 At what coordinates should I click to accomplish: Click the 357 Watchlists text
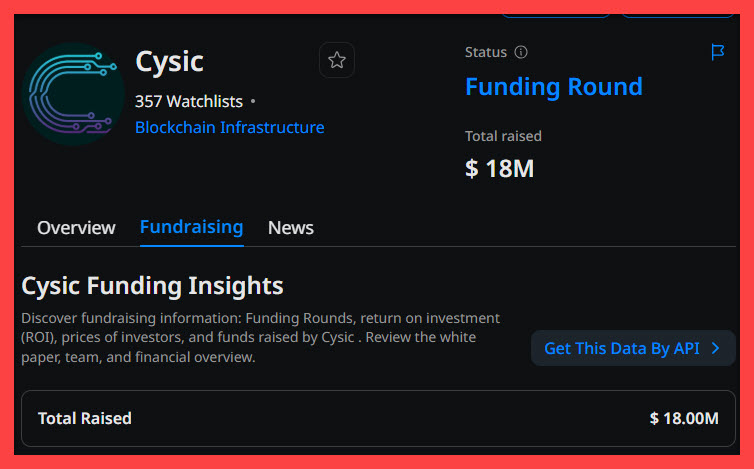[x=188, y=101]
